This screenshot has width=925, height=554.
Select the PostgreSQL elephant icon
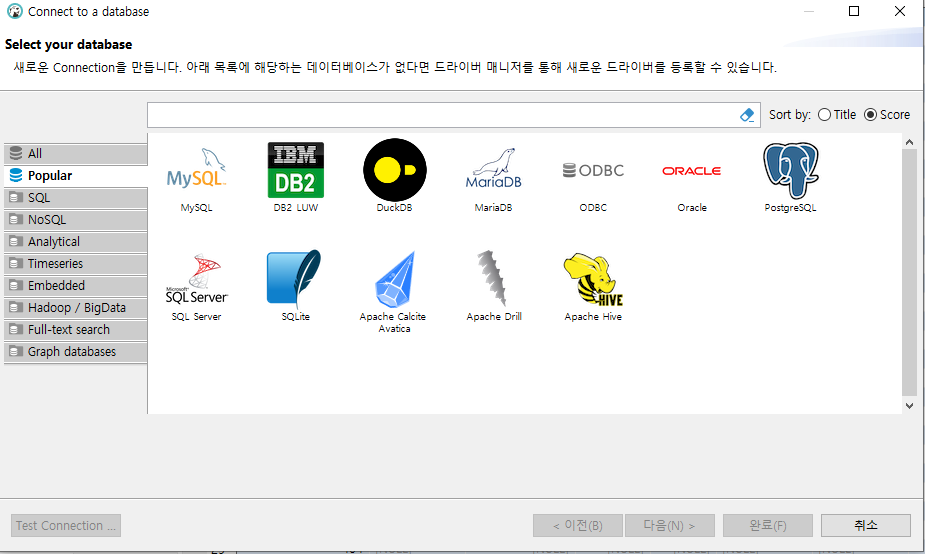point(790,170)
